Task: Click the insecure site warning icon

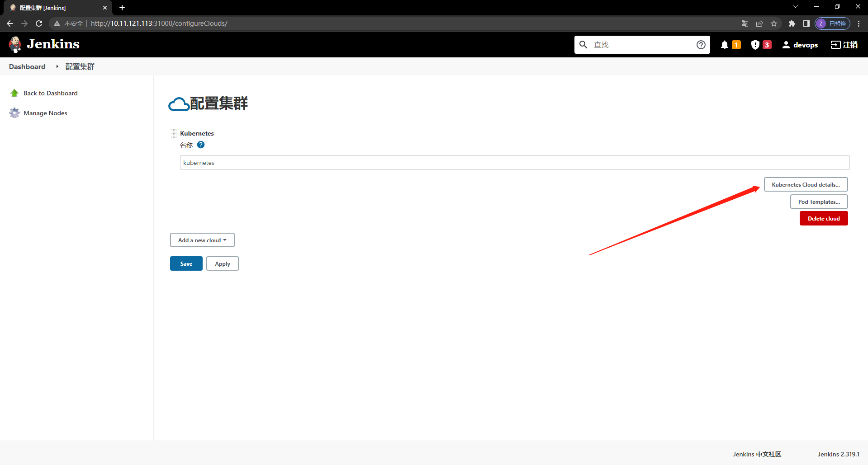Action: [x=57, y=23]
